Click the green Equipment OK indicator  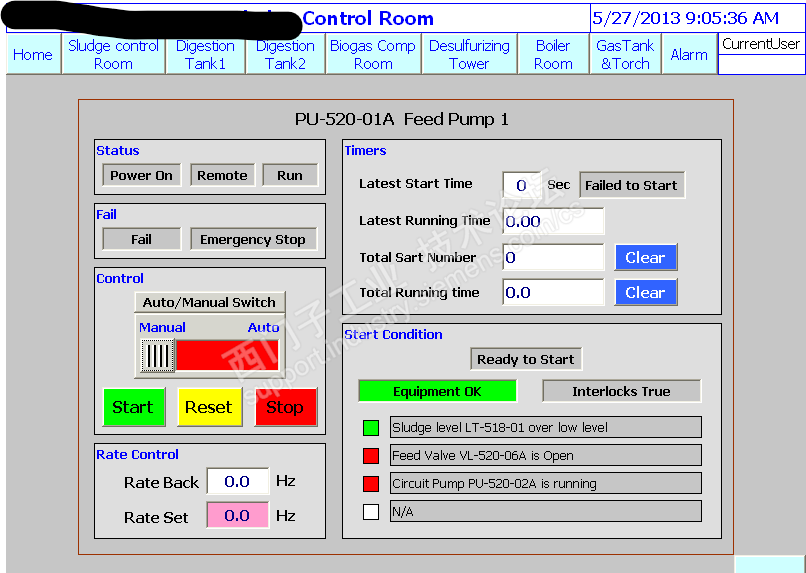[437, 391]
